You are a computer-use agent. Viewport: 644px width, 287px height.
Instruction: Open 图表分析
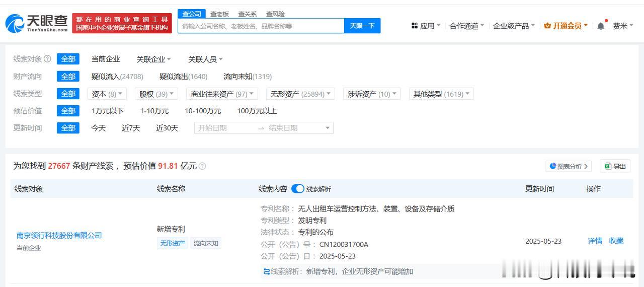569,166
